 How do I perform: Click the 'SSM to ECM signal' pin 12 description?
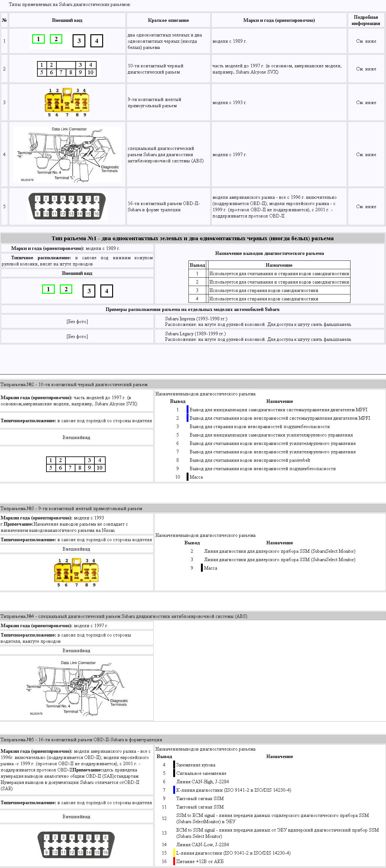point(273,818)
